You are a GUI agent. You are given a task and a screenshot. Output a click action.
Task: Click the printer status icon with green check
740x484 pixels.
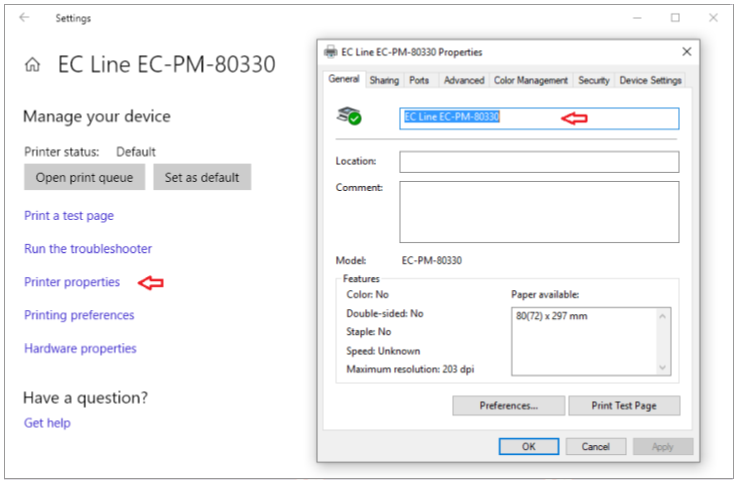349,116
